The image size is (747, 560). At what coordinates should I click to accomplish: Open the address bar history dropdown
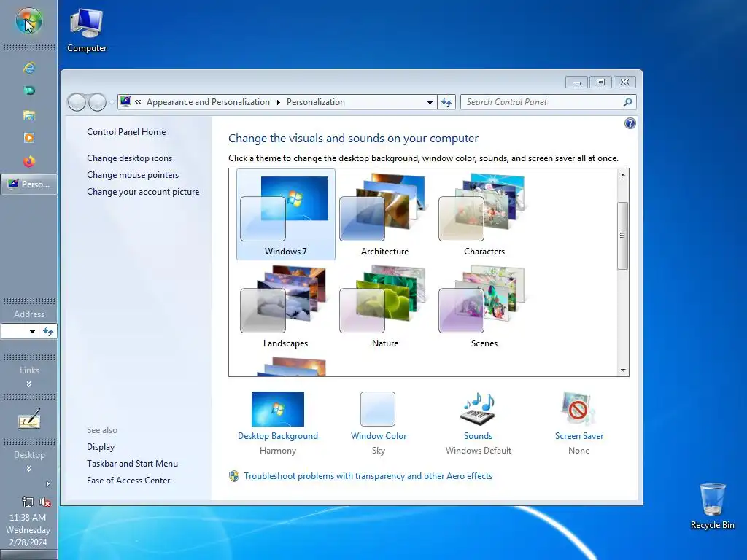coord(430,102)
